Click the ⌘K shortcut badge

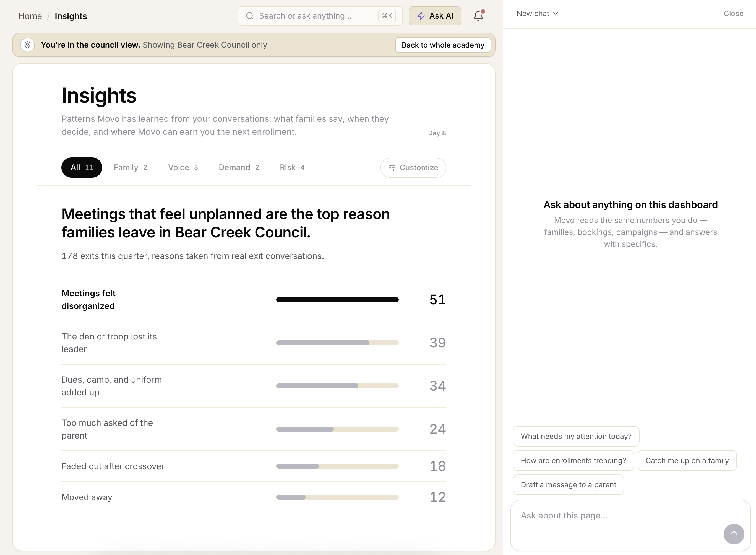pos(387,16)
